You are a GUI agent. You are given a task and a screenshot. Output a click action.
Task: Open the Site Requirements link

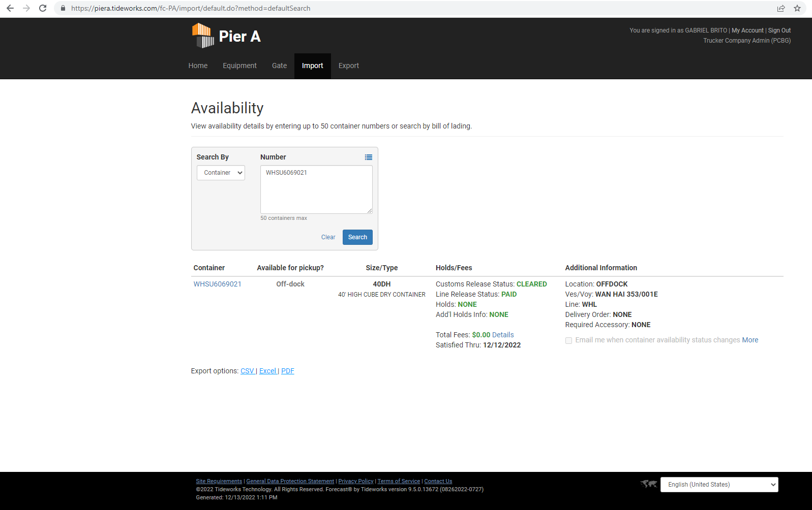coord(219,481)
